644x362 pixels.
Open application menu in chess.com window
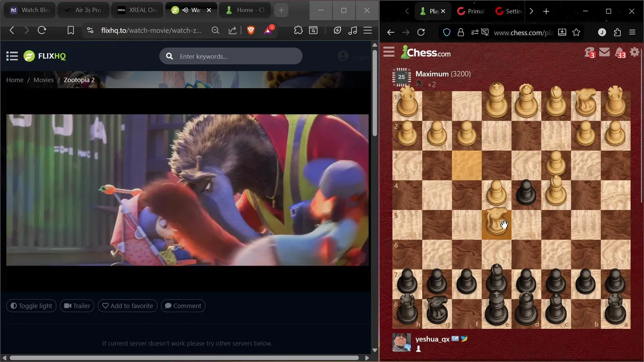pyautogui.click(x=632, y=33)
